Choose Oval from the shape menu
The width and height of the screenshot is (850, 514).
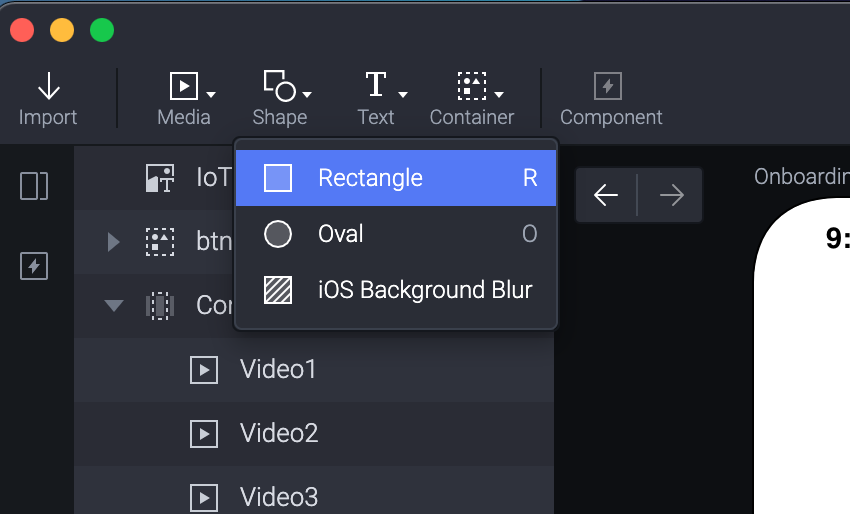[395, 234]
